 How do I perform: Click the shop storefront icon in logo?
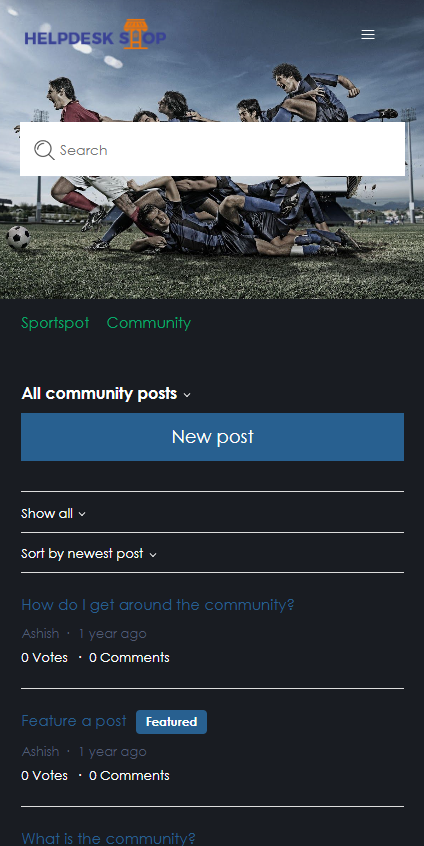[x=136, y=33]
